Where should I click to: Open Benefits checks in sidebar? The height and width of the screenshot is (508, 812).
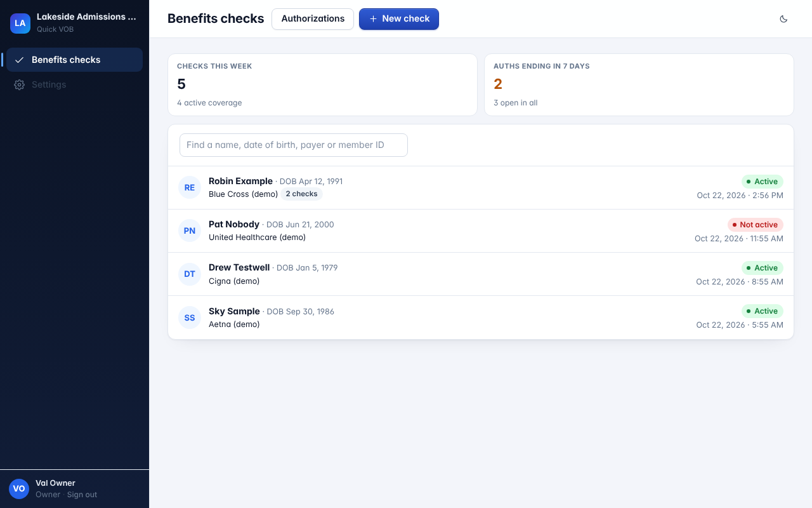point(74,60)
